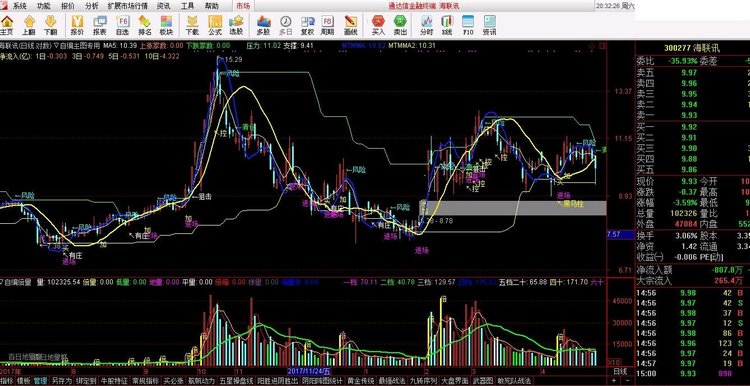Viewport: 750px width, 386px height.
Task: Switch to 分时 intraday view
Action: [426, 25]
